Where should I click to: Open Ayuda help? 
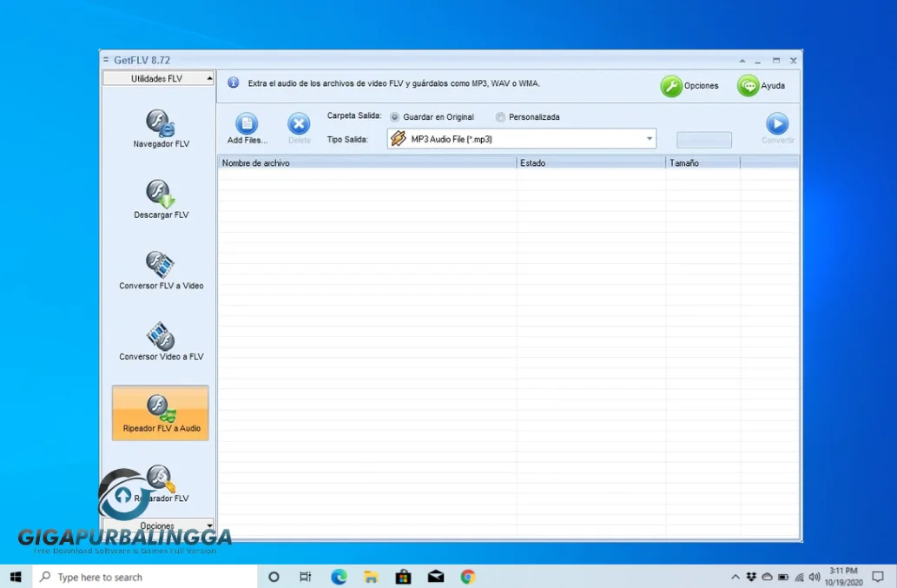[748, 86]
